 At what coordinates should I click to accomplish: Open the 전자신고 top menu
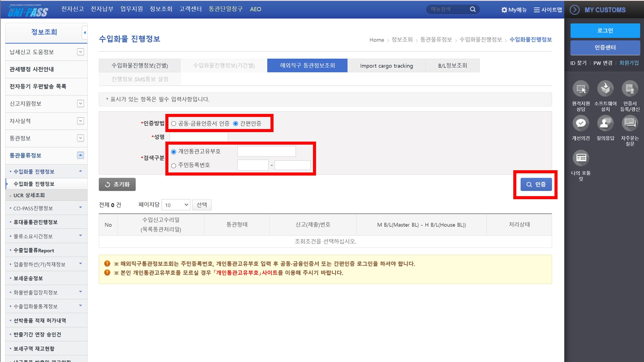point(72,9)
